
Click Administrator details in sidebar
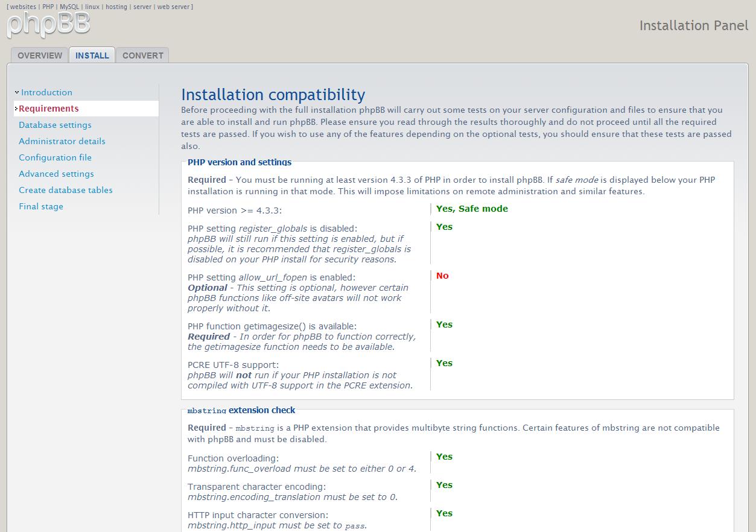(x=62, y=141)
